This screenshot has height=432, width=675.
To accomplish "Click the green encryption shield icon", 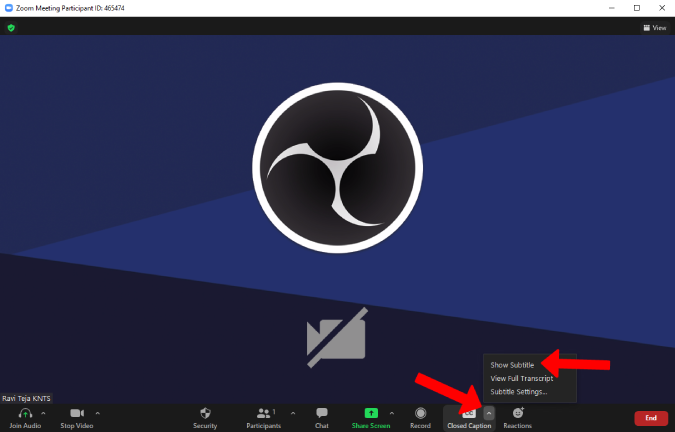I will [11, 28].
